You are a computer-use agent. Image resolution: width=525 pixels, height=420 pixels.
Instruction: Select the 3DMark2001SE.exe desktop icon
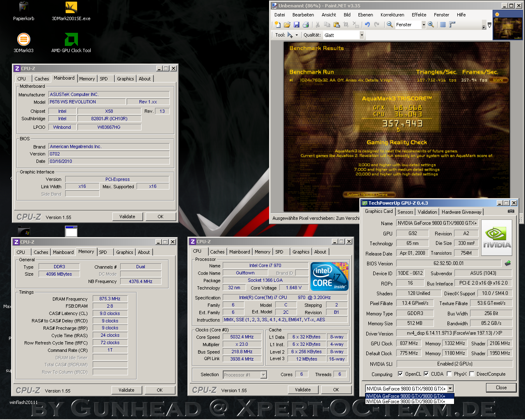coord(71,11)
